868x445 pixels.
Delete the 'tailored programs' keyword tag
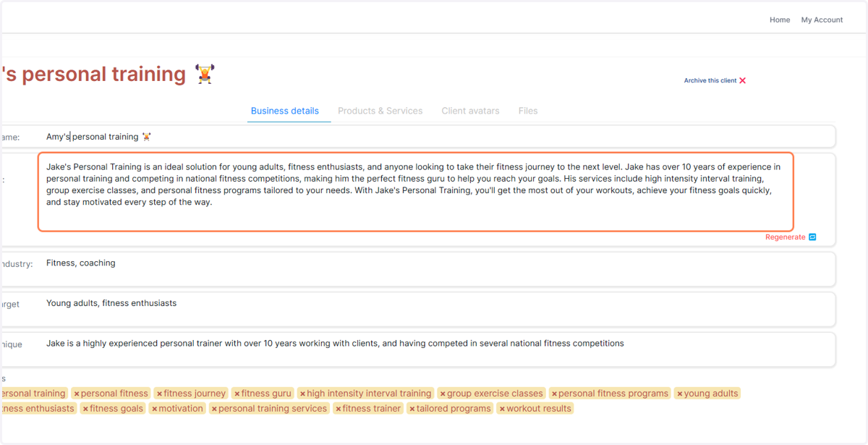coord(412,409)
